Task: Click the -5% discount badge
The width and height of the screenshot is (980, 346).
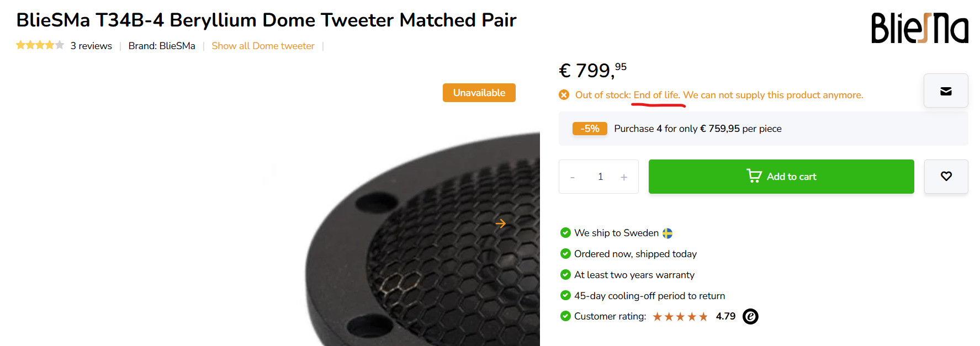Action: point(590,129)
